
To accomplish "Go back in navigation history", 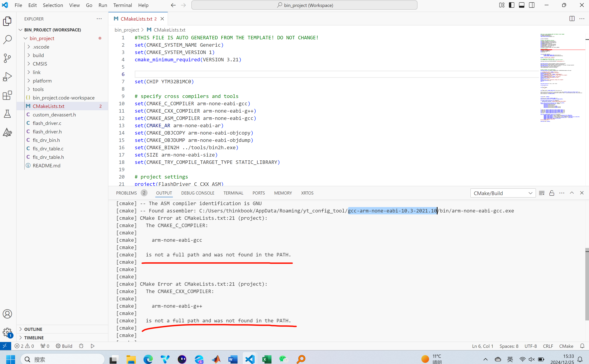I will click(x=173, y=5).
